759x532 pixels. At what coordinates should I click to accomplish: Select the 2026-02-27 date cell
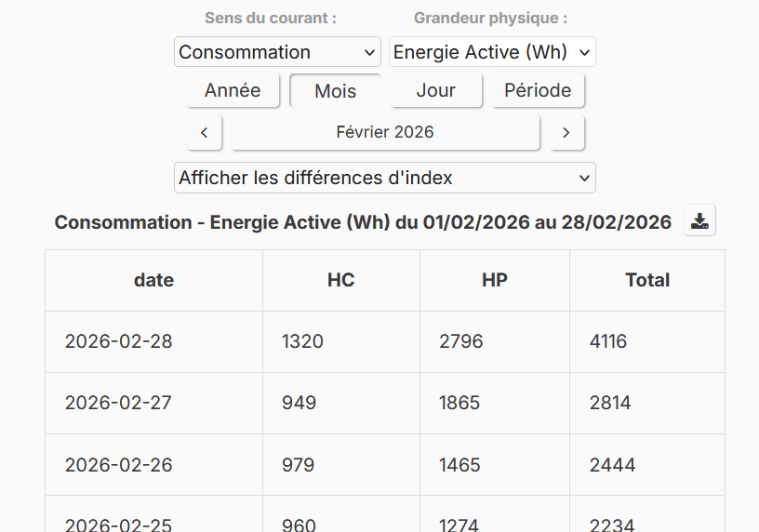point(118,403)
